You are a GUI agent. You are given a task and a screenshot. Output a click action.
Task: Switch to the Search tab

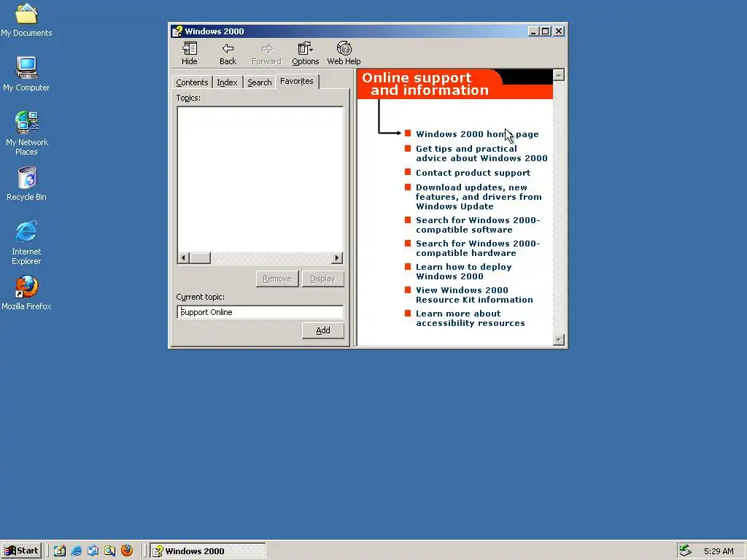tap(259, 82)
